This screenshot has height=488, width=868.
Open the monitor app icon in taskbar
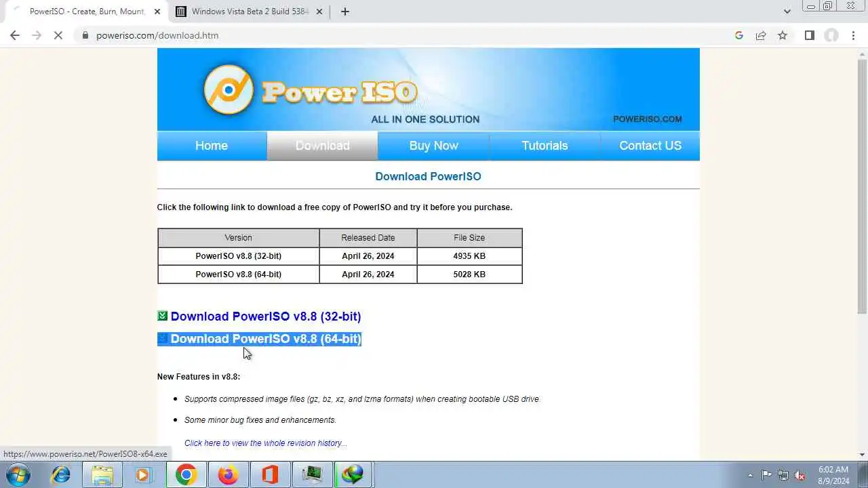[x=312, y=475]
